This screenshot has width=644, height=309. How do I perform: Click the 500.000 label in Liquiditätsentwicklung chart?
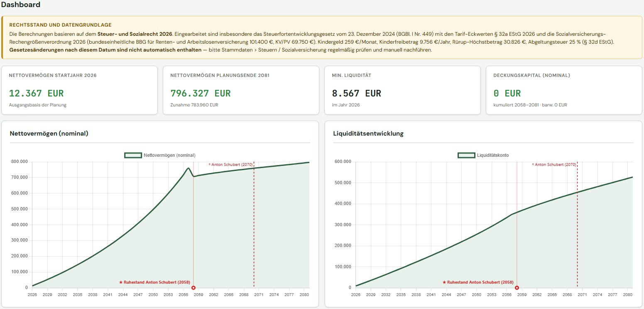click(344, 183)
